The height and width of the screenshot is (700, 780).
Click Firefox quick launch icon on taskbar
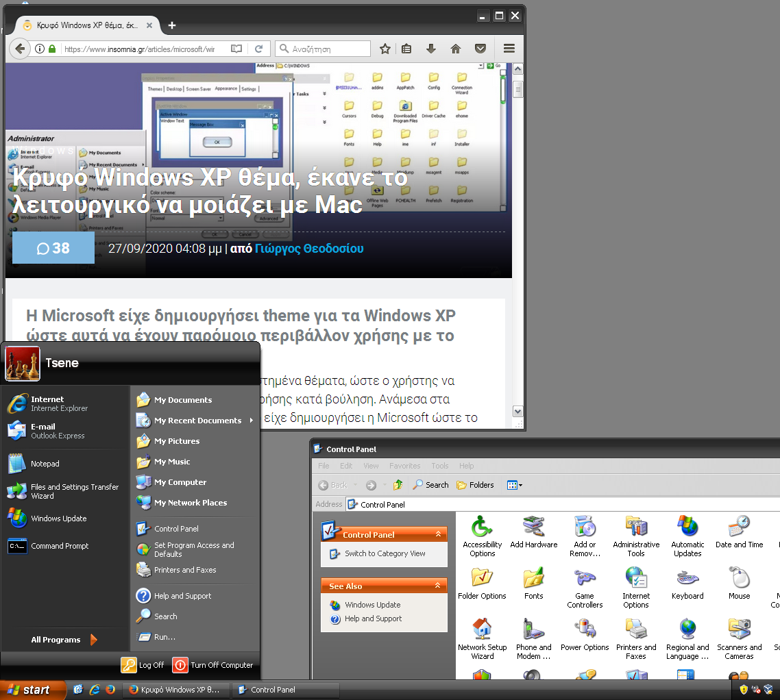click(110, 690)
